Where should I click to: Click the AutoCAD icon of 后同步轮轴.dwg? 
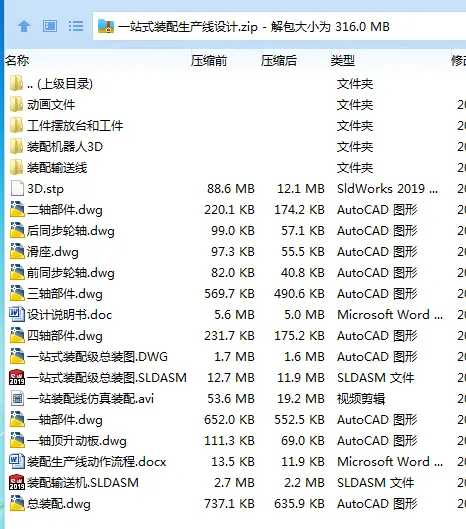click(x=17, y=230)
